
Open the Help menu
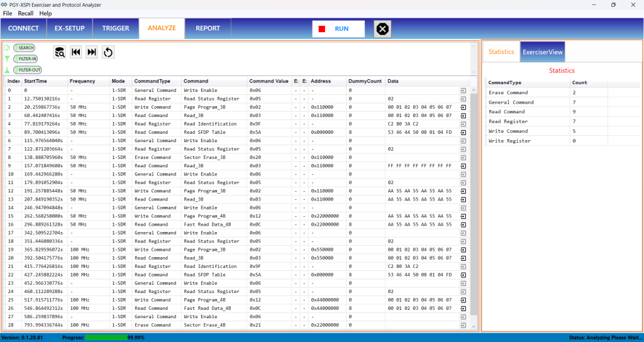[45, 13]
